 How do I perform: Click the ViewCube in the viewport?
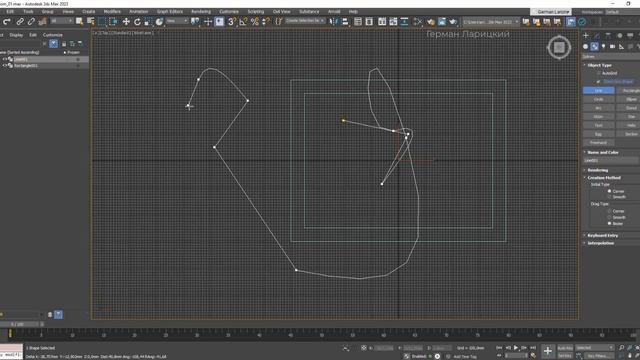[559, 47]
